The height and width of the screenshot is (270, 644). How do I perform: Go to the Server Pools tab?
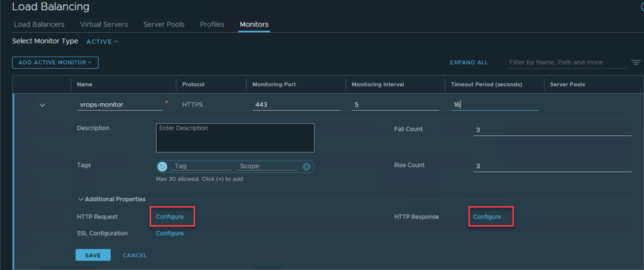click(x=164, y=25)
